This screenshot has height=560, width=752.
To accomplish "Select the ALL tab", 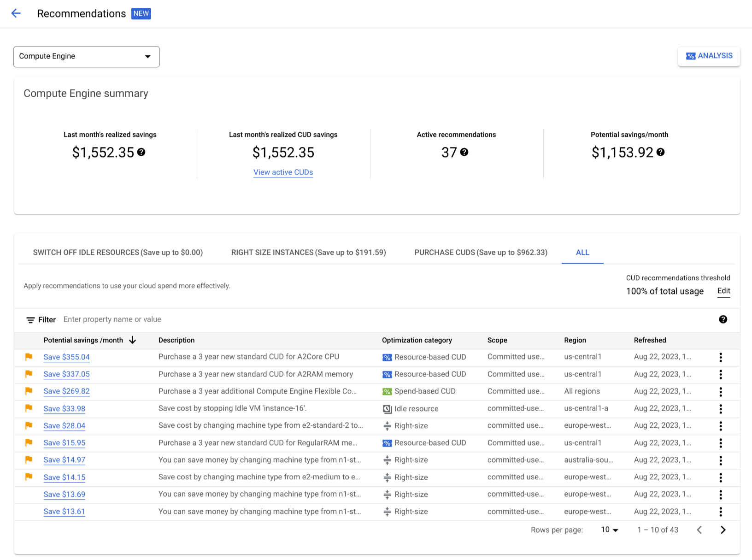I will [582, 253].
